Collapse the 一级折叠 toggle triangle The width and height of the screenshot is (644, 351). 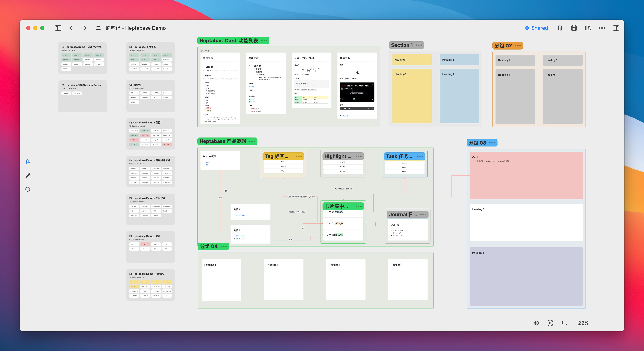coord(250,66)
